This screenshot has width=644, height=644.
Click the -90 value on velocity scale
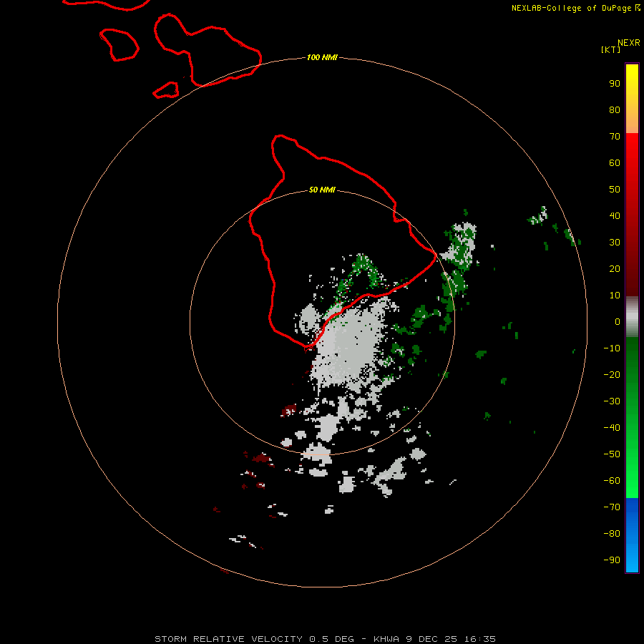[612, 560]
